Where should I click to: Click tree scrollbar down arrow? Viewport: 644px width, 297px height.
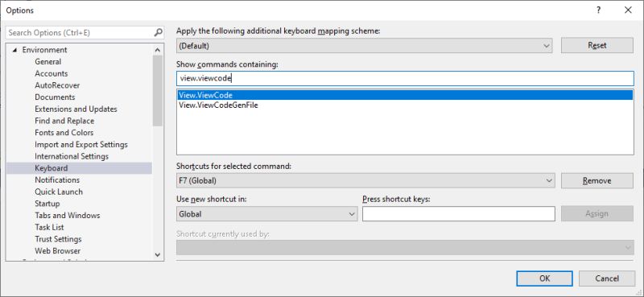point(158,254)
